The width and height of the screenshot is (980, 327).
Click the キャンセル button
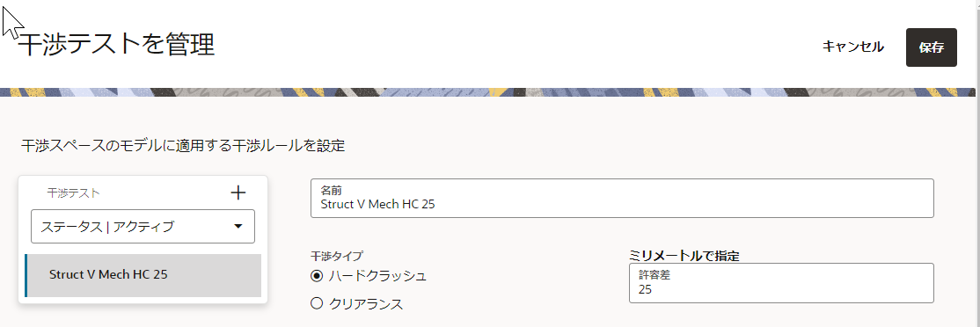click(852, 47)
